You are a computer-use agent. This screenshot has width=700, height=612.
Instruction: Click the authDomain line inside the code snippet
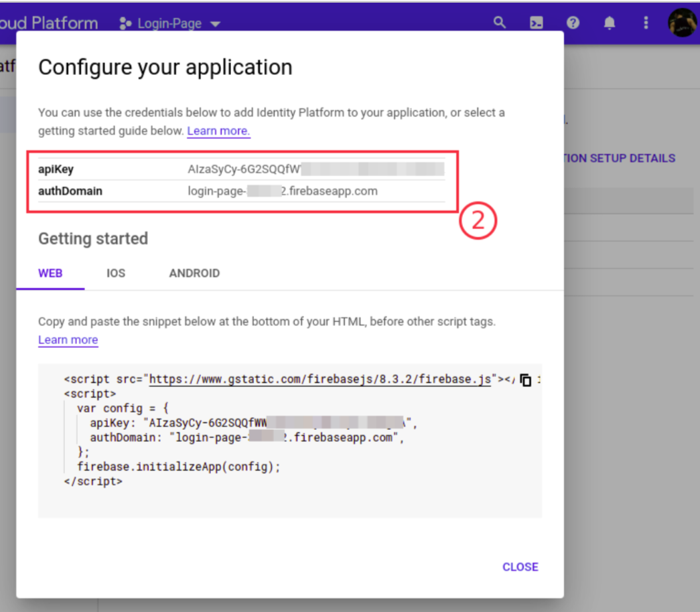pyautogui.click(x=247, y=437)
